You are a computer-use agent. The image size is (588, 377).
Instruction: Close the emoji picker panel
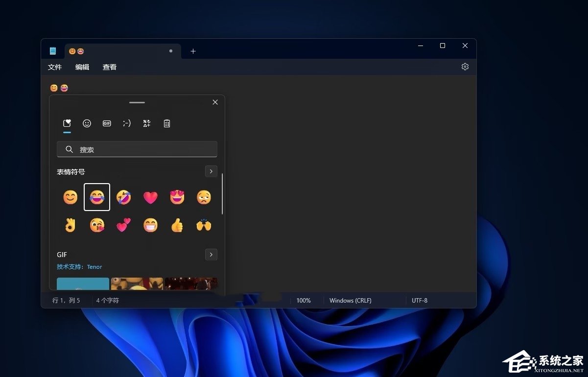click(x=215, y=102)
